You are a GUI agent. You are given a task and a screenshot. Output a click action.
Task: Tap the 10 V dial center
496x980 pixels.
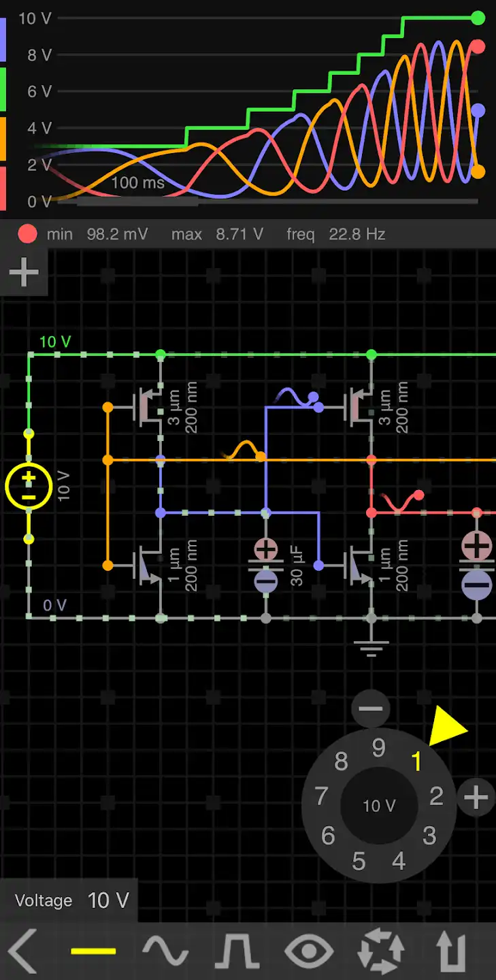(379, 806)
